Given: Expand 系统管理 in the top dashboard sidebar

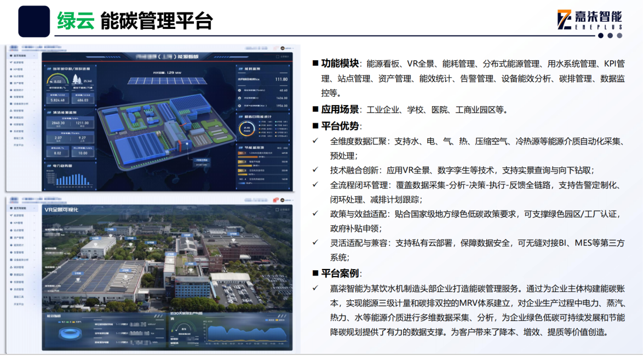Looking at the screenshot, I should tap(34, 131).
